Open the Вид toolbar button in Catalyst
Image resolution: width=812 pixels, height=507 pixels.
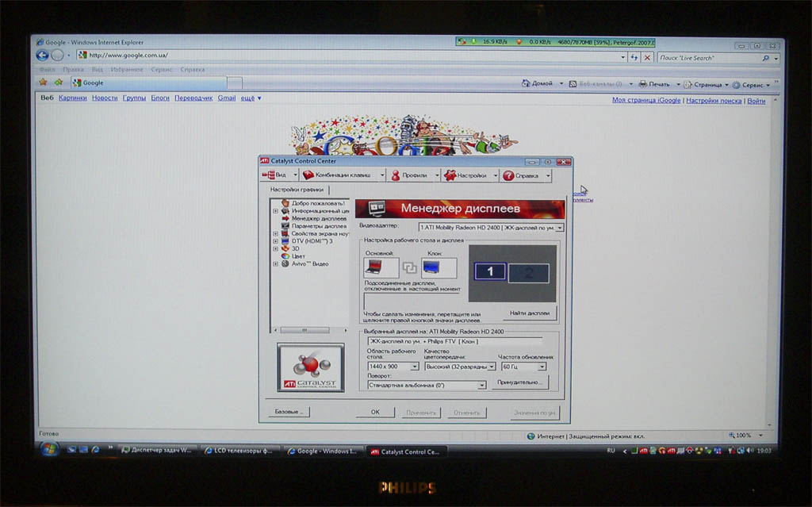[x=274, y=175]
